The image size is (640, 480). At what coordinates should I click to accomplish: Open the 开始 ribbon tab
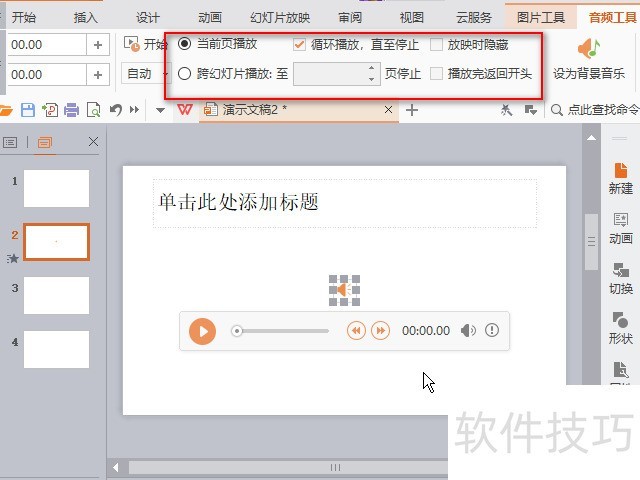pos(24,18)
